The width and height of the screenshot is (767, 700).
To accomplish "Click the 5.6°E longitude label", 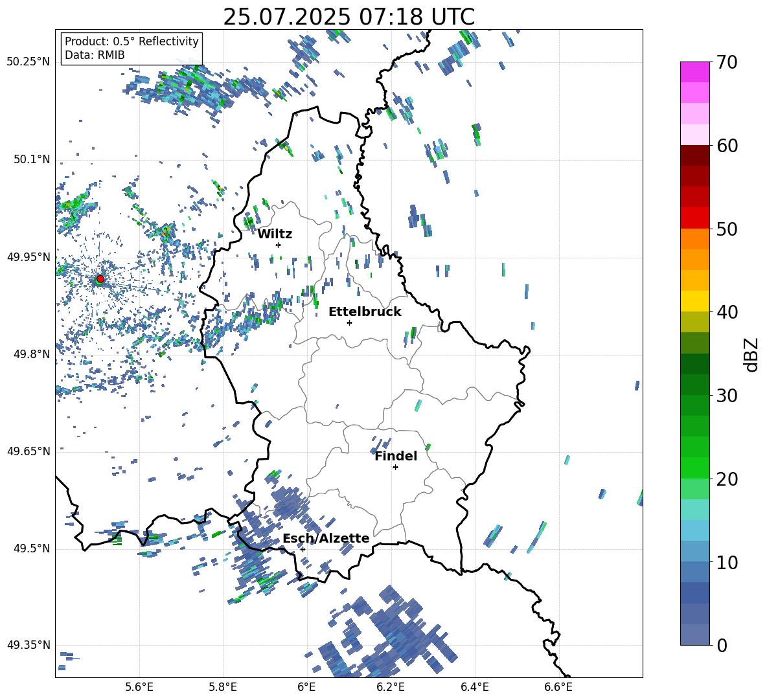I will 139,687.
